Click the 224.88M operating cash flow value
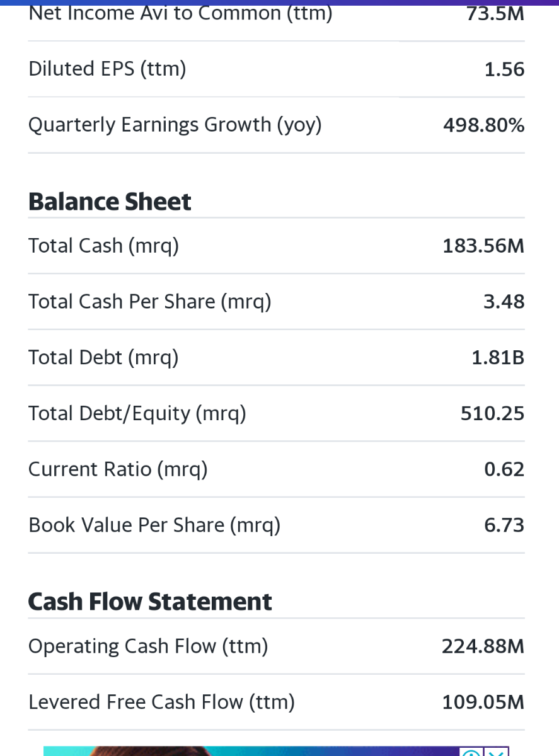 [x=483, y=646]
